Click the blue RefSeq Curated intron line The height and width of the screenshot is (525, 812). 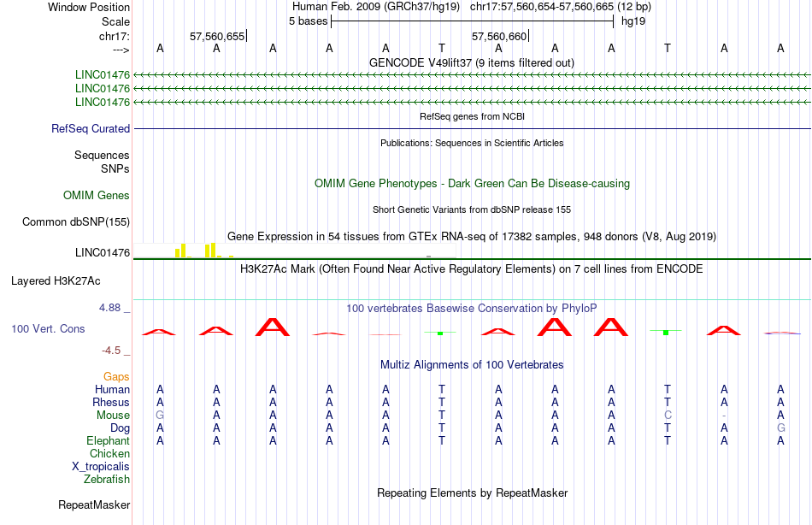tap(472, 128)
